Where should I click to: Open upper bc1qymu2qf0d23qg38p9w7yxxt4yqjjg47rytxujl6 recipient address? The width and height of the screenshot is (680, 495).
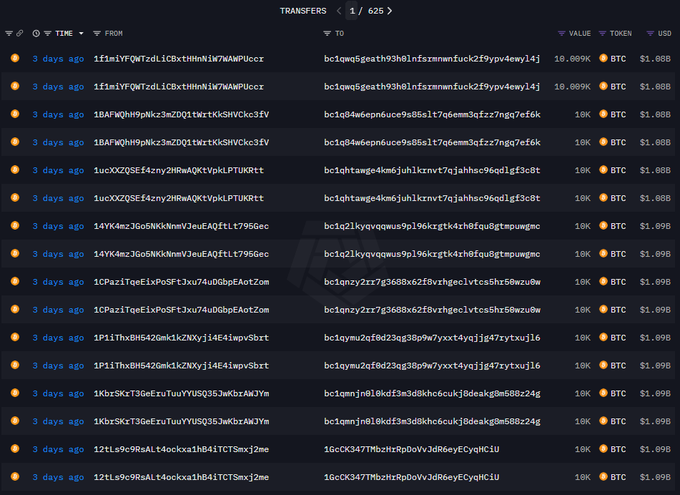[x=432, y=338]
